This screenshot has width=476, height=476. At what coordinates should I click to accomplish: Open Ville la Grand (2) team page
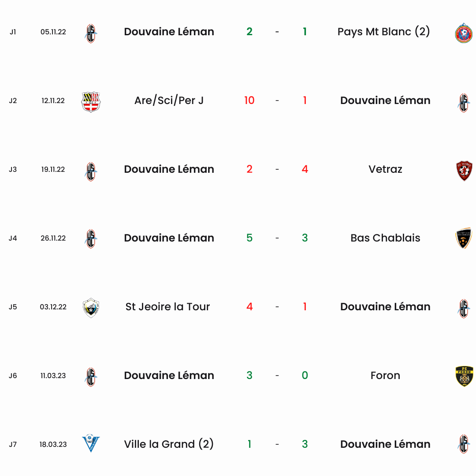tap(169, 444)
